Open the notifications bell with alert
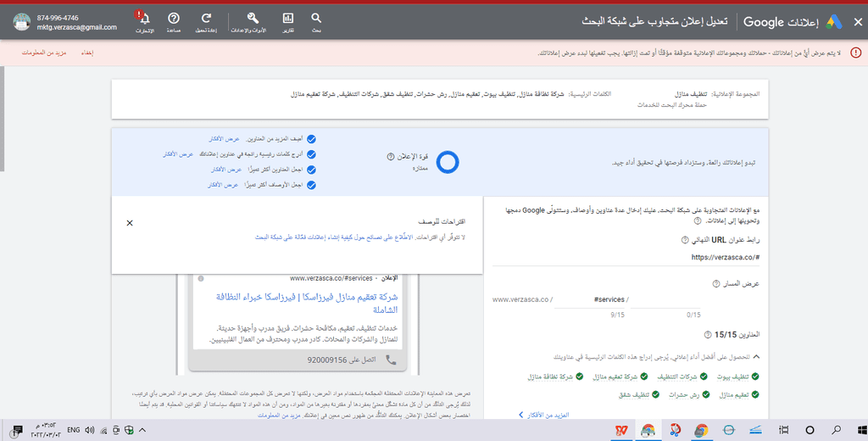The width and height of the screenshot is (868, 441). (144, 19)
